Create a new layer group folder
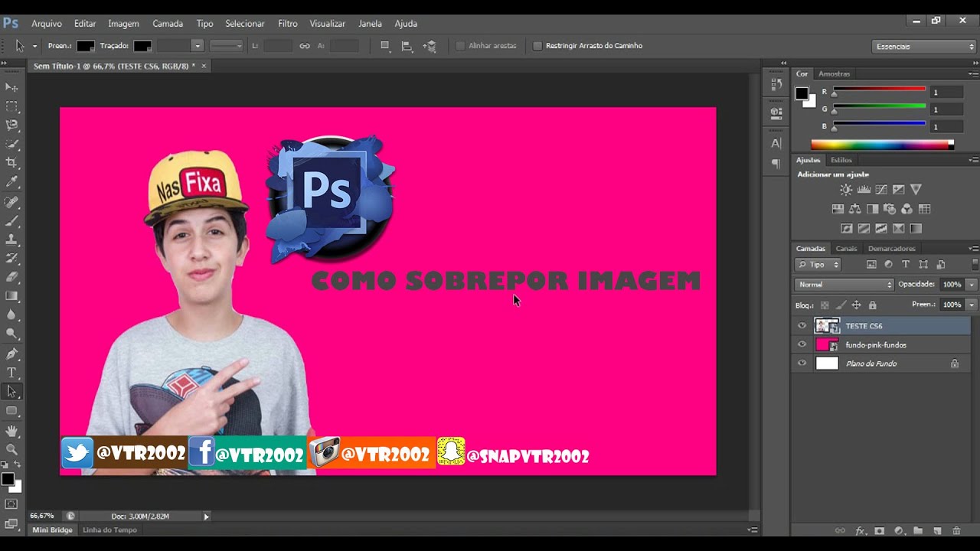980x551 pixels. [x=917, y=530]
